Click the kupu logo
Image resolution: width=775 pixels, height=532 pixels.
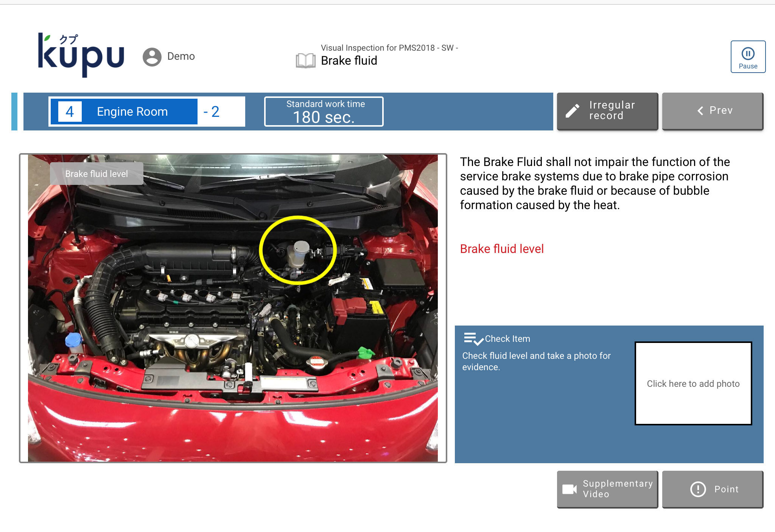(x=81, y=55)
